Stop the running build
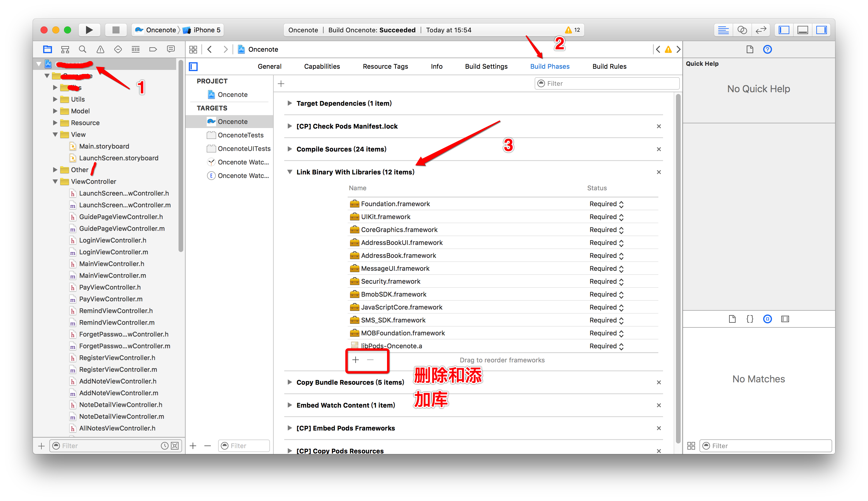 pos(116,30)
